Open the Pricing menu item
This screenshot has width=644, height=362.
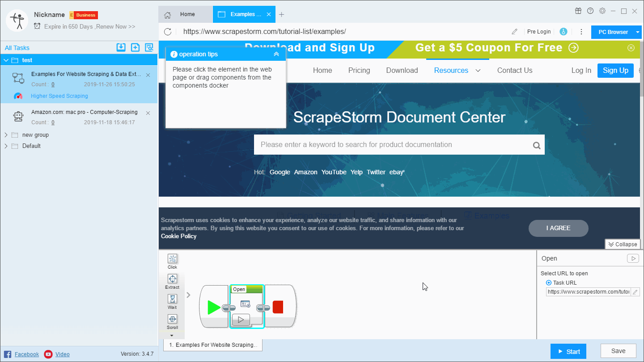coord(359,71)
